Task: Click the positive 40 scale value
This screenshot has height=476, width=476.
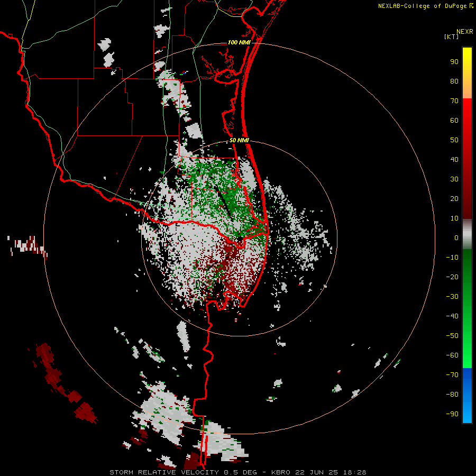Action: pos(454,159)
